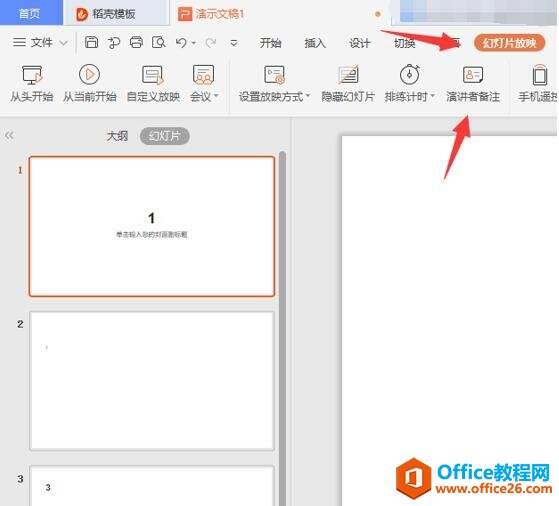This screenshot has height=506, width=559.
Task: Click the 设置放映方式 icon
Action: [274, 75]
